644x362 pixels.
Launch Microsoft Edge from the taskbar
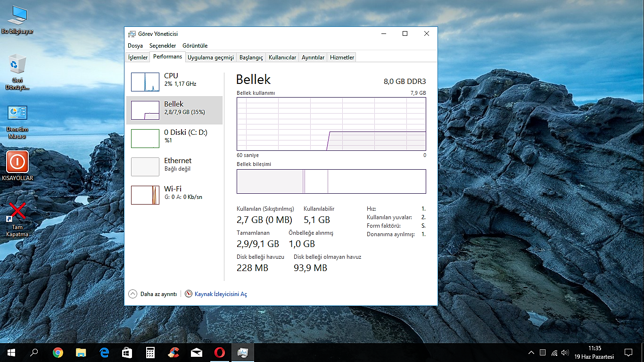pos(104,352)
